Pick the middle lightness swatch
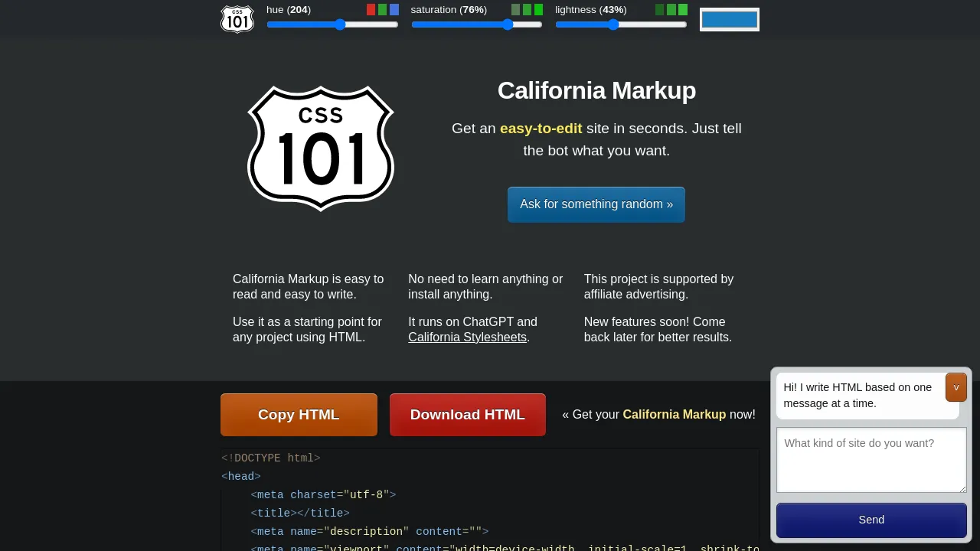This screenshot has height=551, width=980. coord(671,10)
